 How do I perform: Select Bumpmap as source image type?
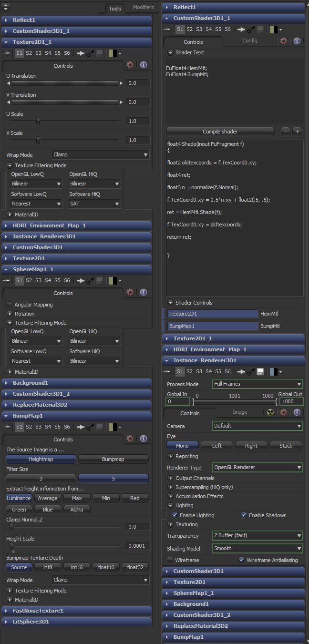coord(113,459)
